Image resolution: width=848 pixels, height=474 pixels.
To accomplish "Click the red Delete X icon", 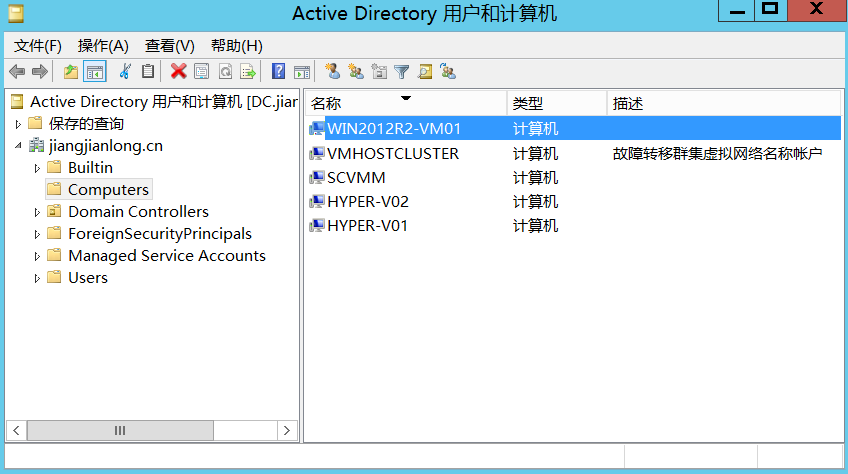I will coord(178,71).
